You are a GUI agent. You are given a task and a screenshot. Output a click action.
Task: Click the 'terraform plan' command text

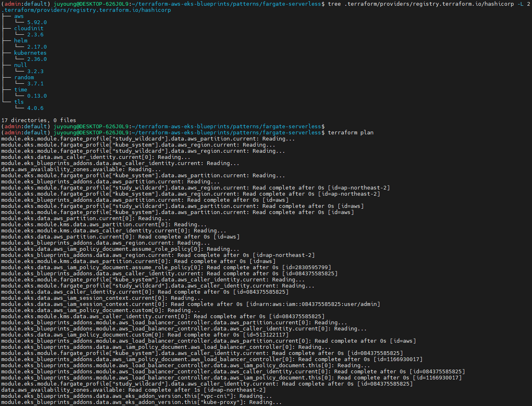351,133
